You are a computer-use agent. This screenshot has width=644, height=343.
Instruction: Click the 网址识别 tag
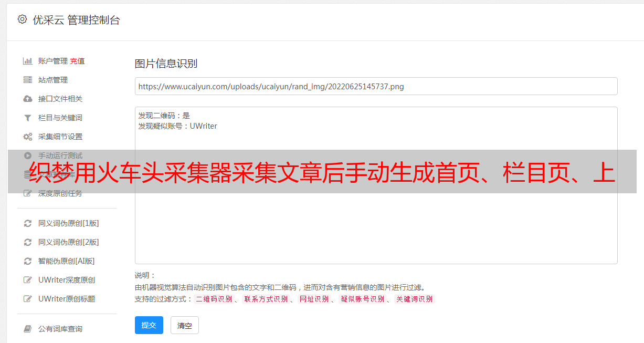pos(314,299)
